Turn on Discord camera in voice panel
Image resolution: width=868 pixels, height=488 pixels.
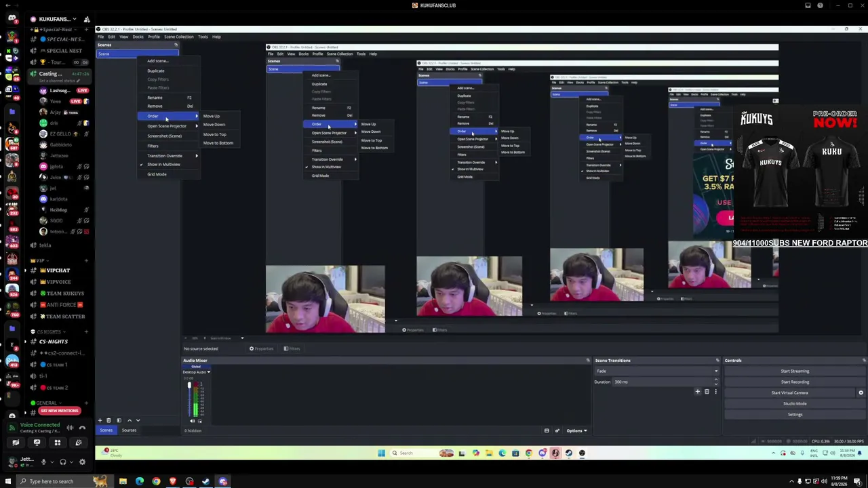16,443
